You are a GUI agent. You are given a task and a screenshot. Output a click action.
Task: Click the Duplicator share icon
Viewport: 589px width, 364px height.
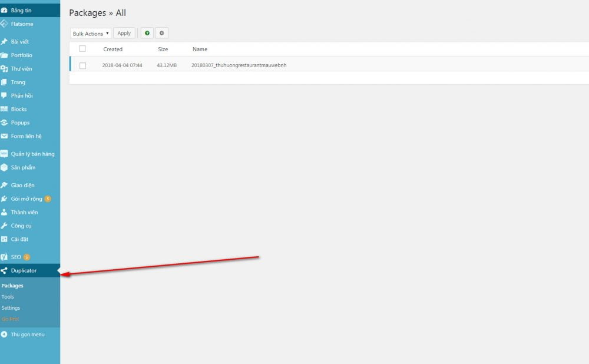point(4,271)
